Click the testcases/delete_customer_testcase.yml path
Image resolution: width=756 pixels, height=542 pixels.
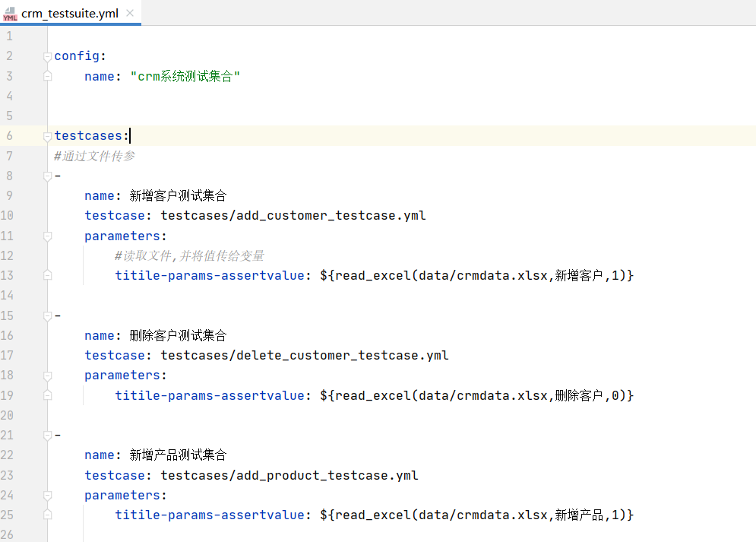coord(304,356)
